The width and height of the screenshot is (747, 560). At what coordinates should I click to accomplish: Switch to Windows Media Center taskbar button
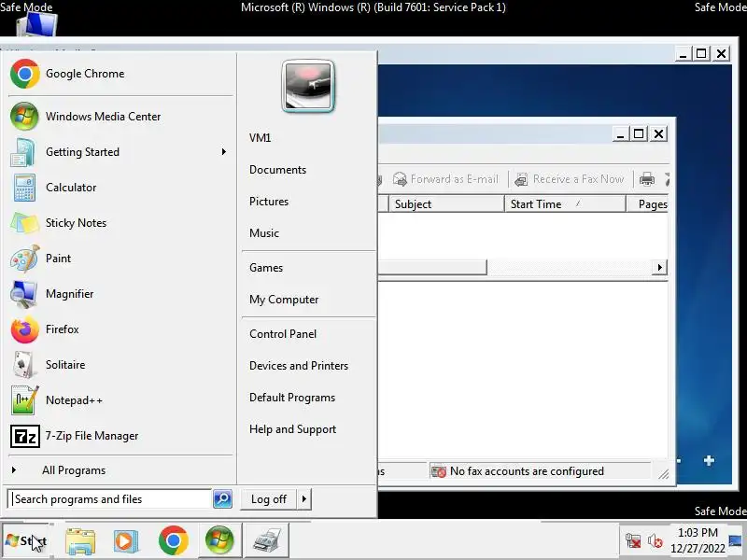pyautogui.click(x=219, y=540)
